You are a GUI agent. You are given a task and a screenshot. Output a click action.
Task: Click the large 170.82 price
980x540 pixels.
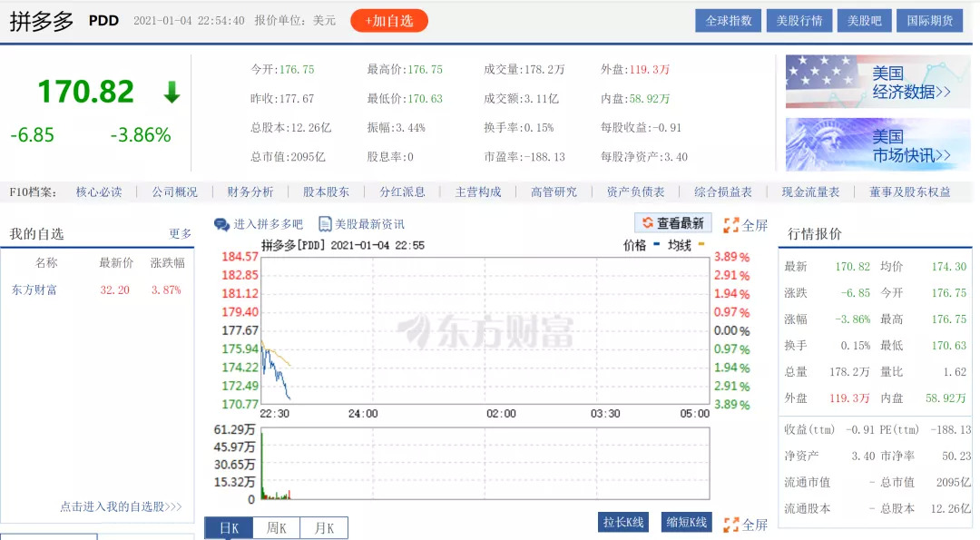tap(86, 92)
